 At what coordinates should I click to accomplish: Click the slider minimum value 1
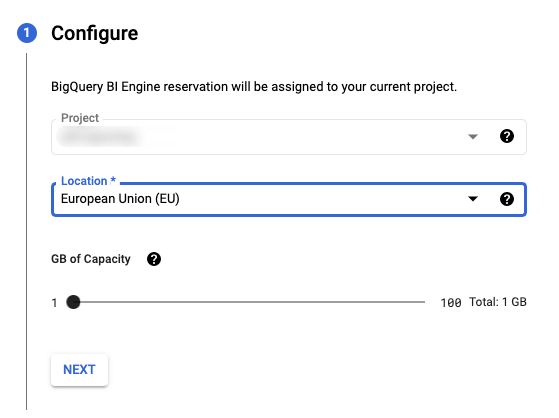pos(54,303)
